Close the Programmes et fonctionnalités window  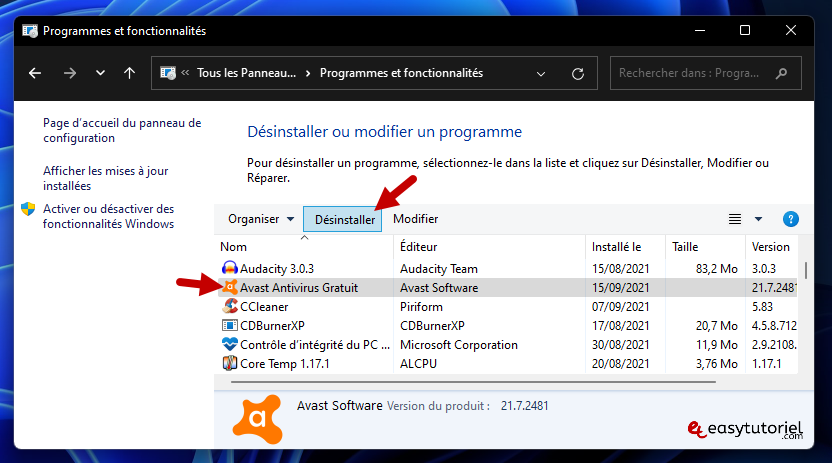click(791, 31)
